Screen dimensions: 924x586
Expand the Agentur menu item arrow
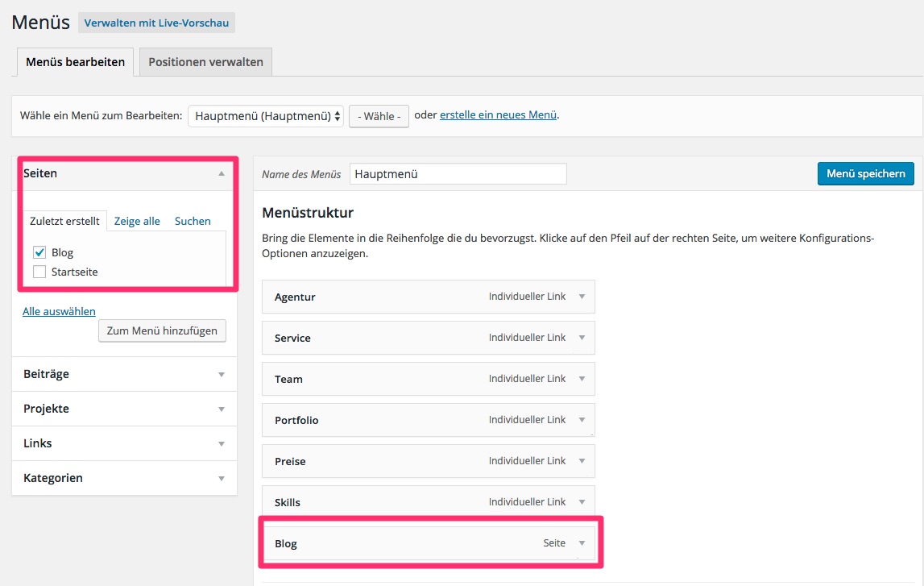click(582, 297)
